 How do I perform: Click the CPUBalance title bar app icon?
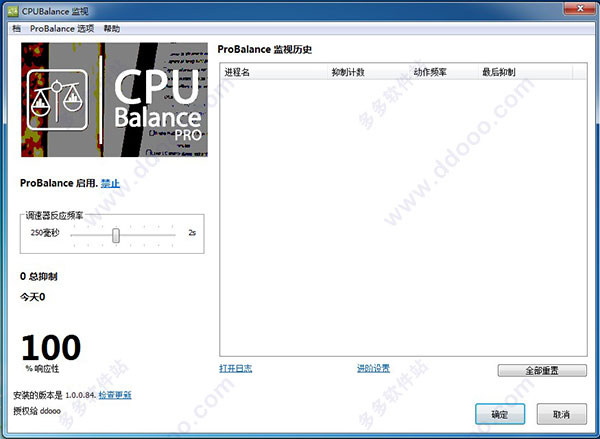[13, 11]
